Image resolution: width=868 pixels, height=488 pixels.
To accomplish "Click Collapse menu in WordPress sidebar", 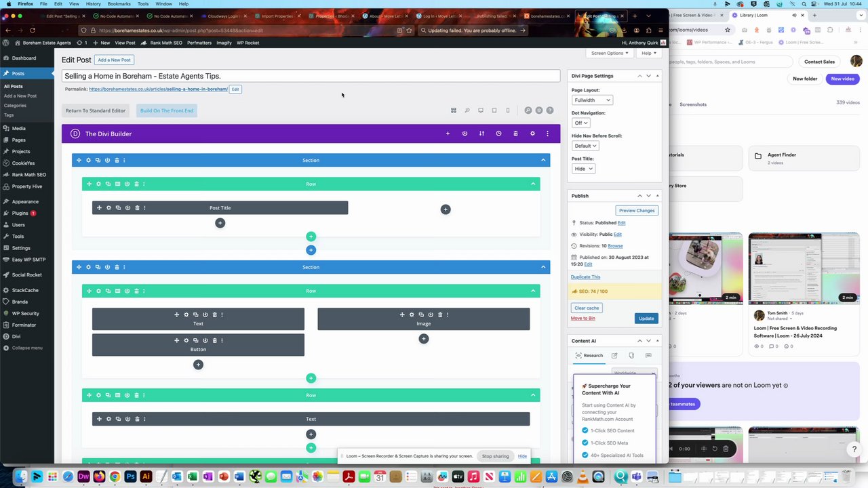I will coord(27,348).
